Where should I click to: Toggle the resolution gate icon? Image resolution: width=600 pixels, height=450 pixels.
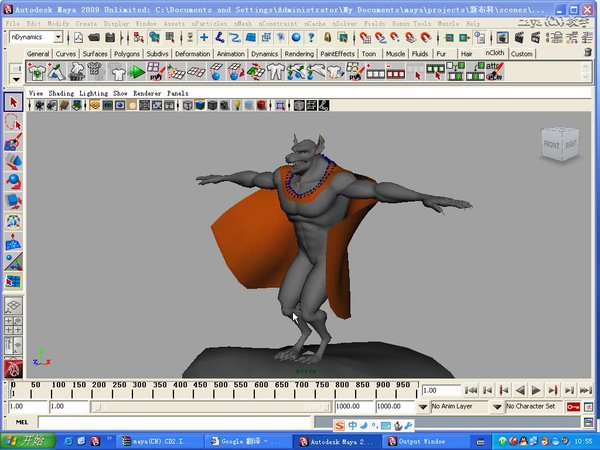120,105
